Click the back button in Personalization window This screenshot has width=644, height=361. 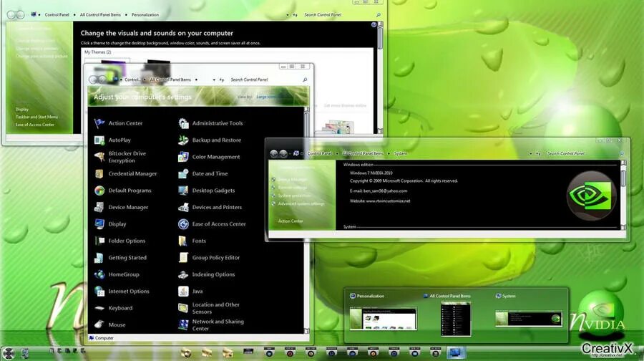[12, 15]
